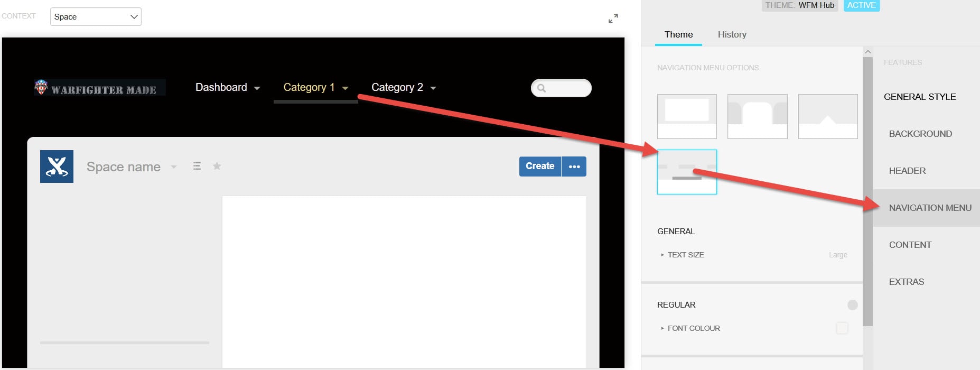Click the favourite star icon
The height and width of the screenshot is (370, 980).
(217, 166)
